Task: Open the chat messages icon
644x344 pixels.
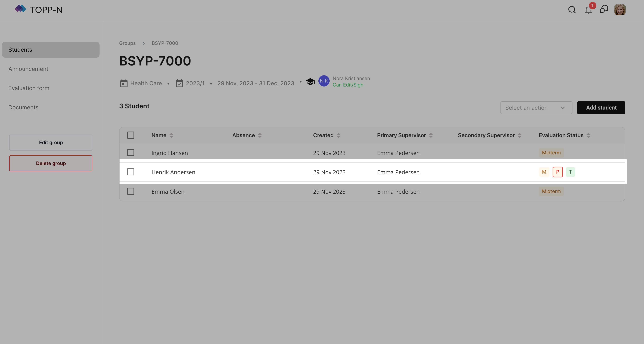Action: tap(604, 10)
